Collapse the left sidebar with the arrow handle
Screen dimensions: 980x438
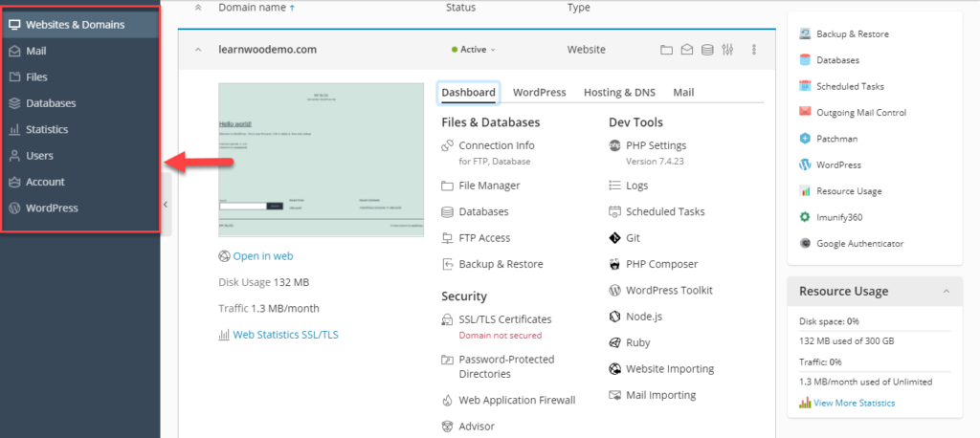[x=166, y=205]
